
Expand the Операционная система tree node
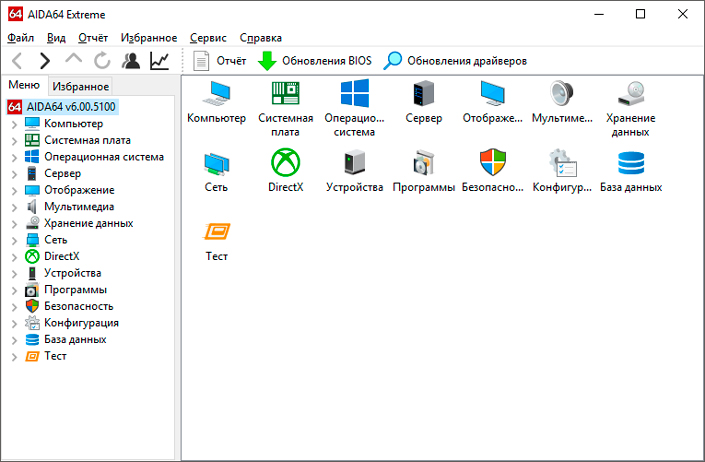click(14, 157)
